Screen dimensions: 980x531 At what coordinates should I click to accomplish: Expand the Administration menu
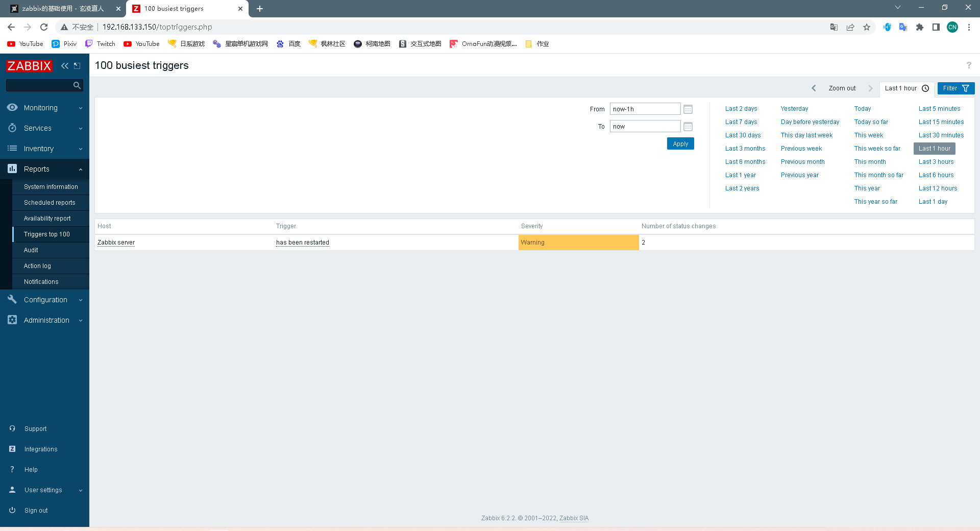pos(44,320)
